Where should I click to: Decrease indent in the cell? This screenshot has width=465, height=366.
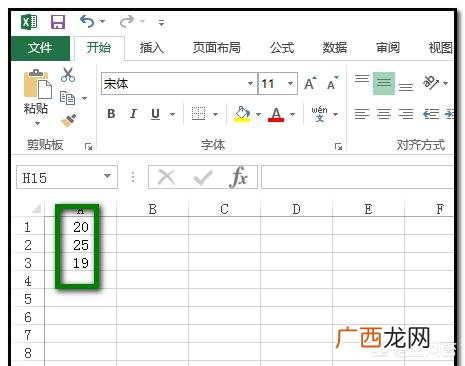coord(431,114)
